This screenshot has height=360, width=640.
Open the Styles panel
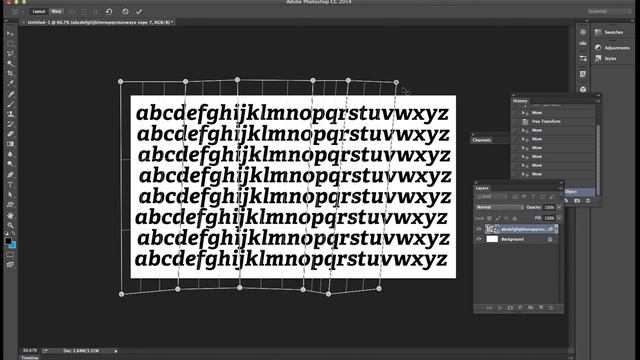(606, 59)
